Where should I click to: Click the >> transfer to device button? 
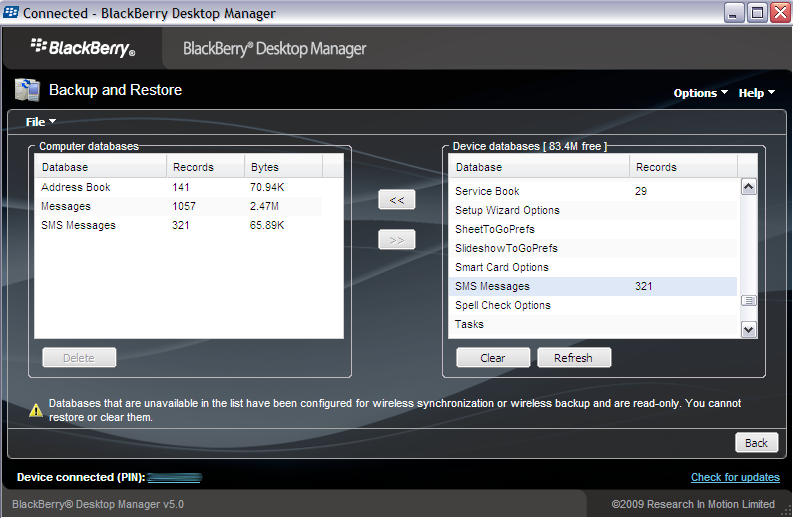click(396, 240)
